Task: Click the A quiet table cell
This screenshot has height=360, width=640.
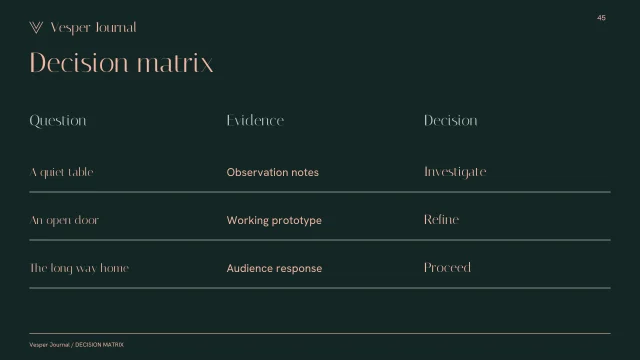Action: tap(62, 172)
